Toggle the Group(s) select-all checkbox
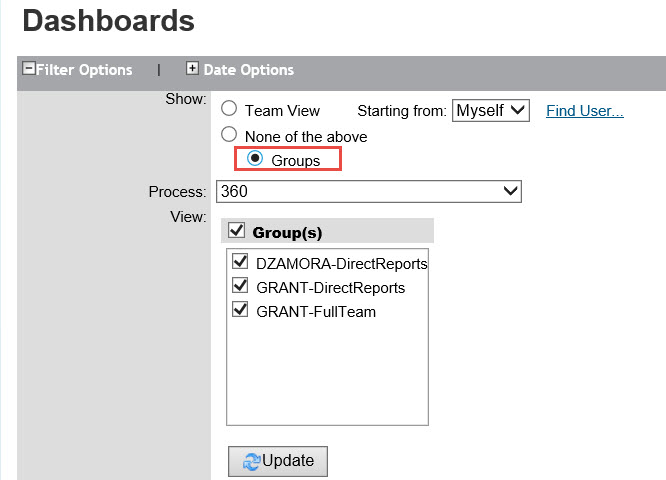 [237, 231]
